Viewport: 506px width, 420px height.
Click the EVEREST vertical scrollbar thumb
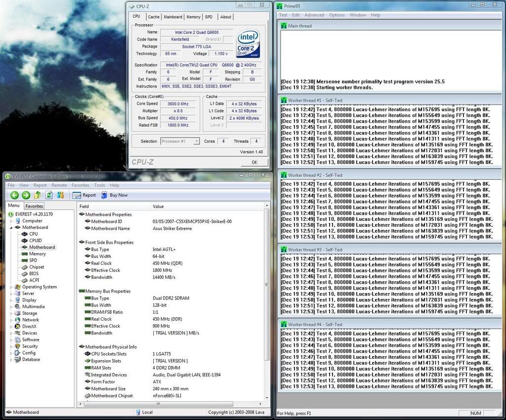266,285
